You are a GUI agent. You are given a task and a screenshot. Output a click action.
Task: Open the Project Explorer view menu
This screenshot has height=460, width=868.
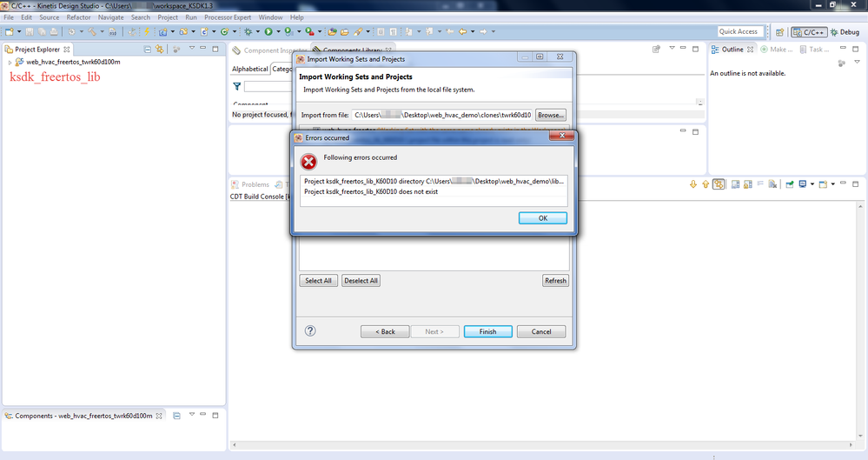point(191,49)
